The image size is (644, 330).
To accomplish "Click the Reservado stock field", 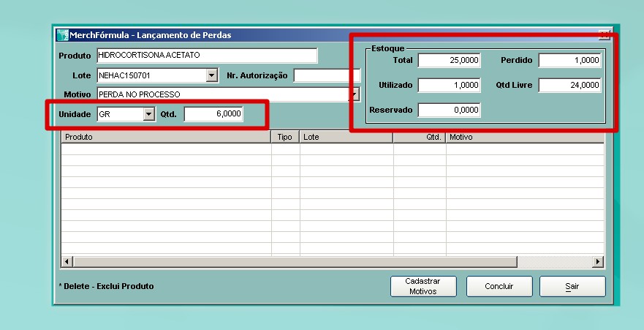I will [449, 110].
